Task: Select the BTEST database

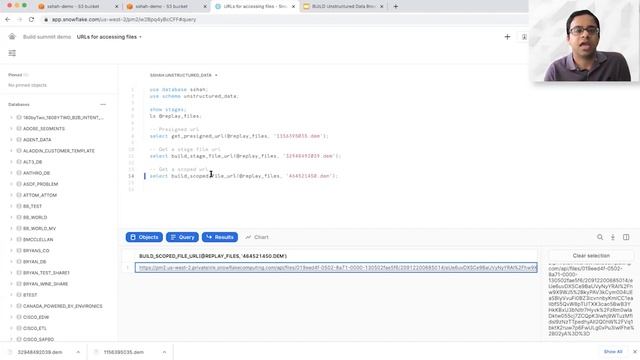Action: (x=30, y=295)
